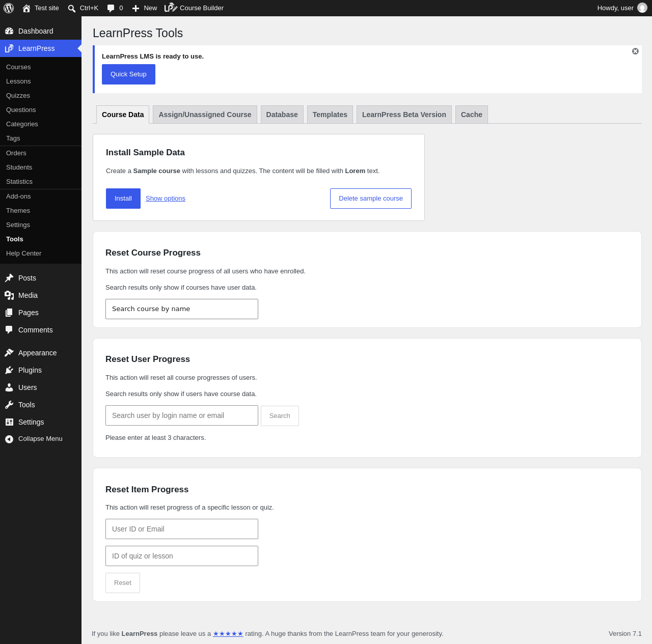652x644 pixels.
Task: Open LearnPress Settings submenu item
Action: (x=41, y=225)
